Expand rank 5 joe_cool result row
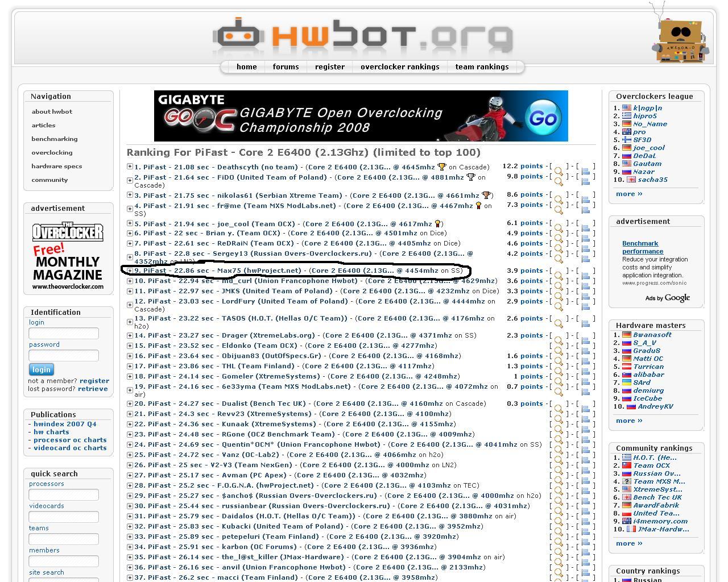 click(130, 223)
